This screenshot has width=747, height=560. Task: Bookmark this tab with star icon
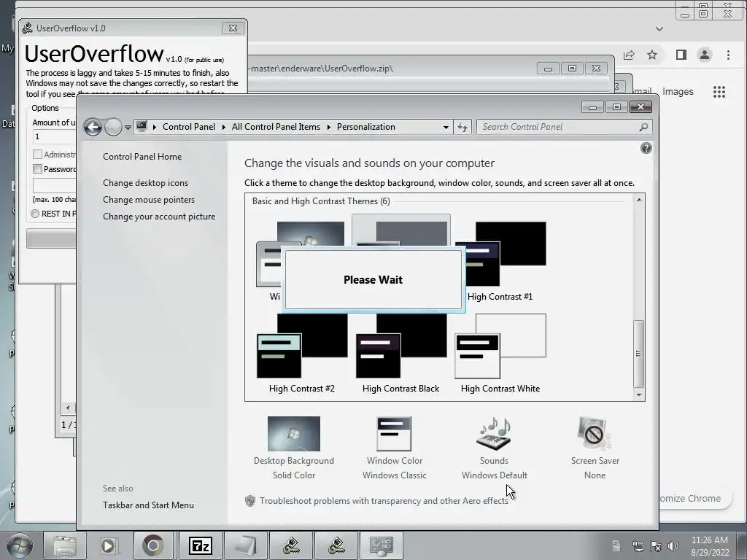coord(652,55)
